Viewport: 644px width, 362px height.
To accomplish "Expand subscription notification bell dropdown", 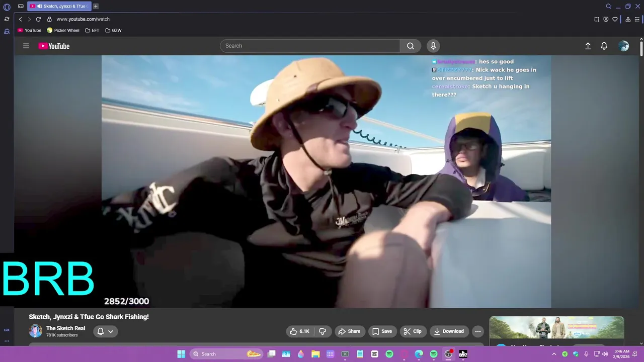I will (x=105, y=331).
